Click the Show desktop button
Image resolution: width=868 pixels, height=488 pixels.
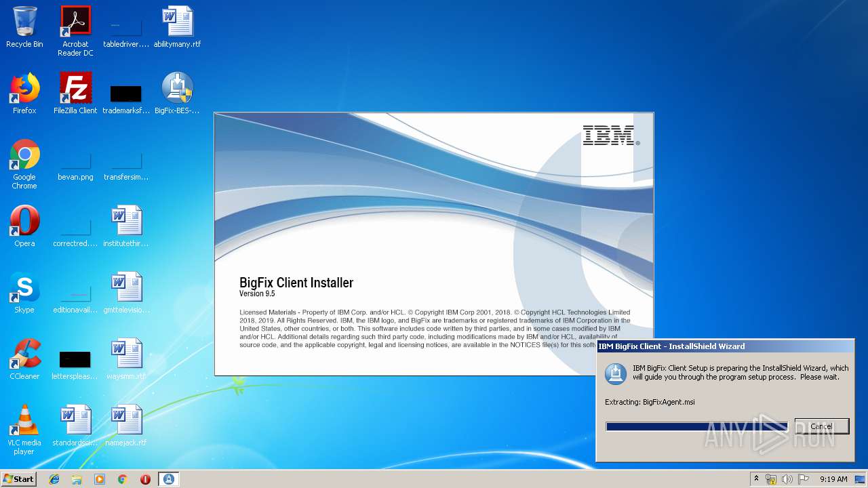tap(861, 479)
